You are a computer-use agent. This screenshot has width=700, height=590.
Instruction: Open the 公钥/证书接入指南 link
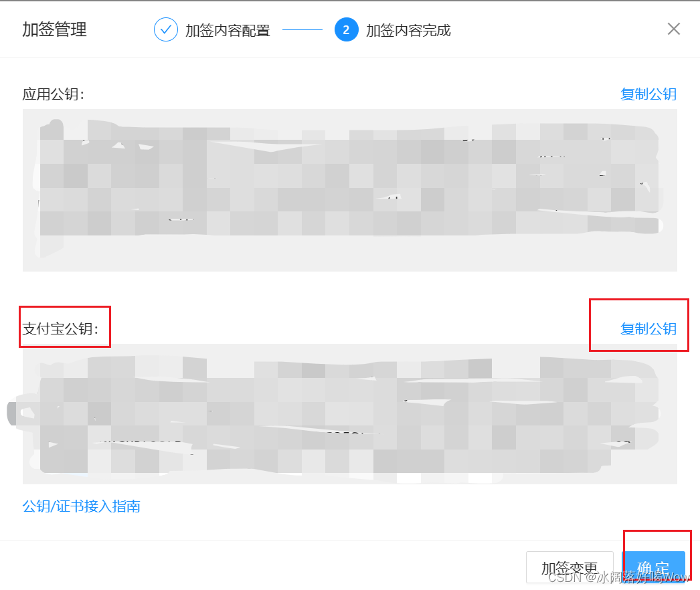pos(81,506)
